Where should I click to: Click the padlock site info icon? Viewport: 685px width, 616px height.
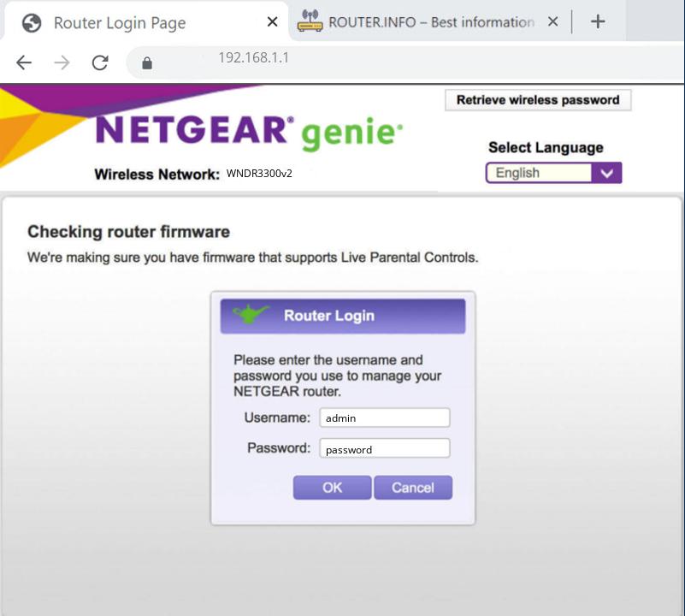(147, 63)
